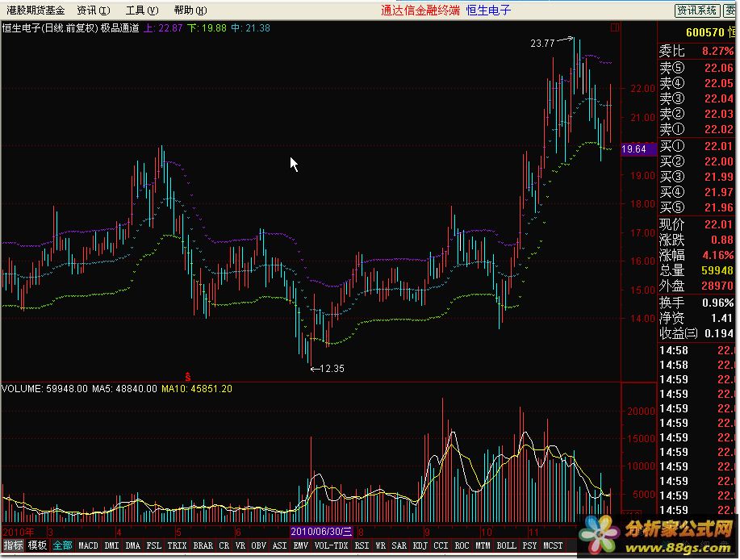740x560 pixels.
Task: Click the red S marker below the chart
Action: pos(188,377)
